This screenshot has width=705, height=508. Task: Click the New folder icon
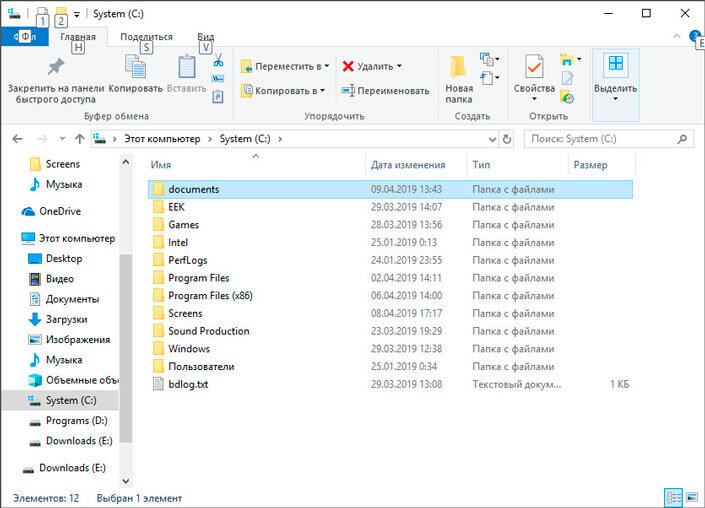tap(458, 67)
